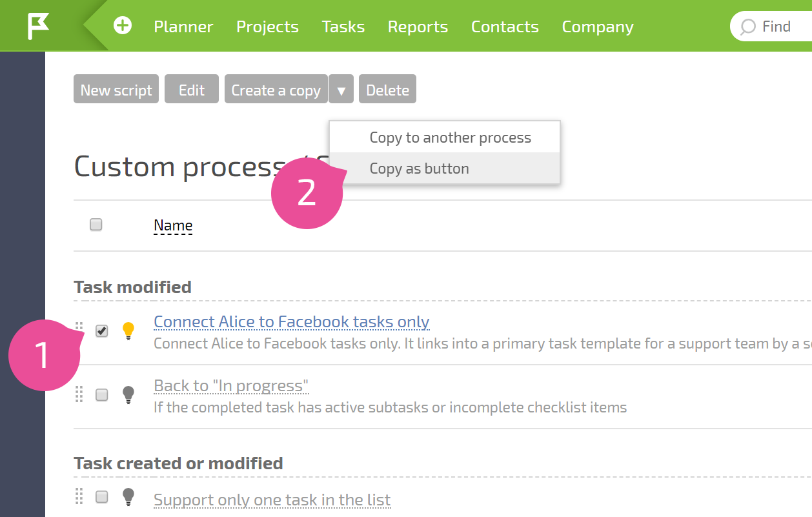The image size is (812, 517).
Task: Go to the Reports section
Action: [418, 26]
